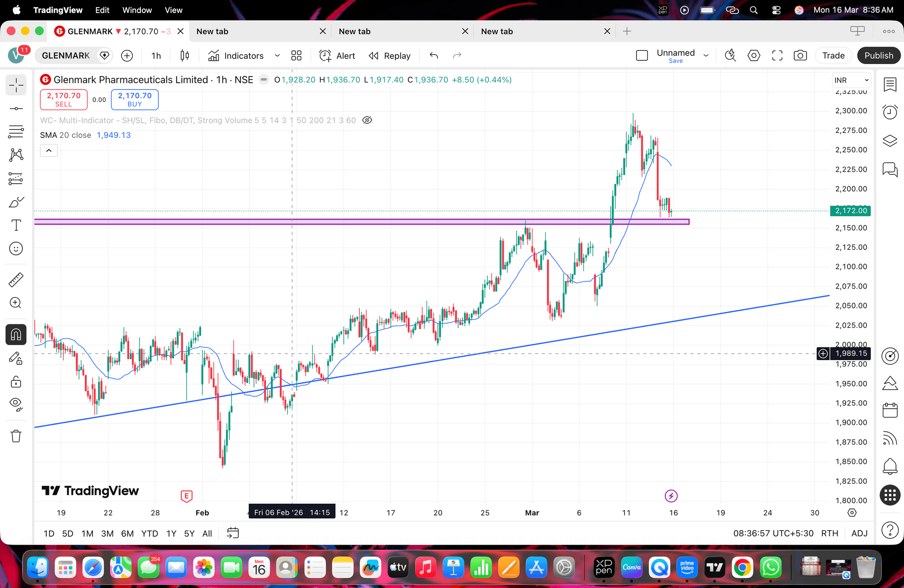
Task: Open the watchlist panel
Action: click(x=890, y=85)
